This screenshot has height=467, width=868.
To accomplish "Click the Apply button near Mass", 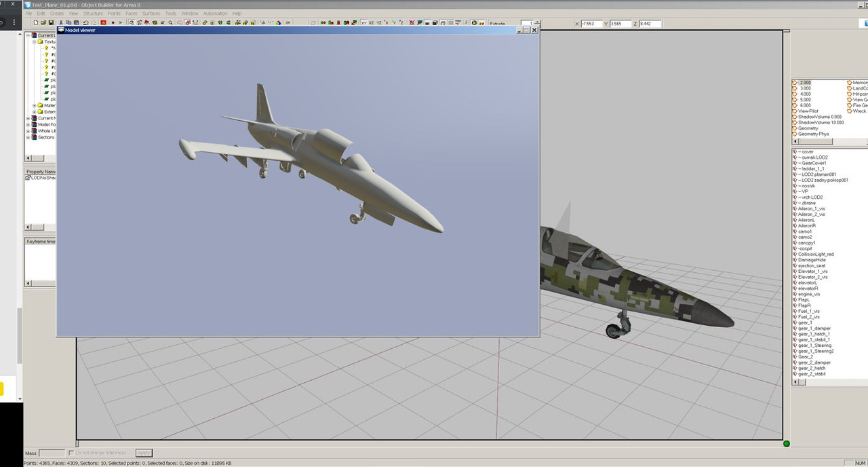I will tap(144, 453).
